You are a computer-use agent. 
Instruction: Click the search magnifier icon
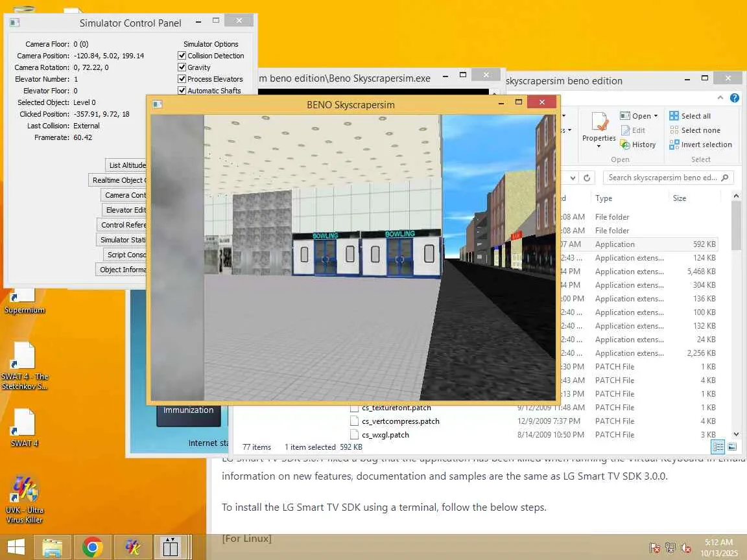[724, 178]
